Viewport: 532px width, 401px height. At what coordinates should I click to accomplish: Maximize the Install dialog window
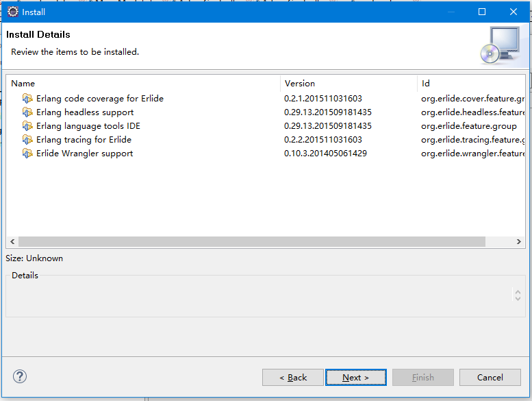pyautogui.click(x=482, y=12)
